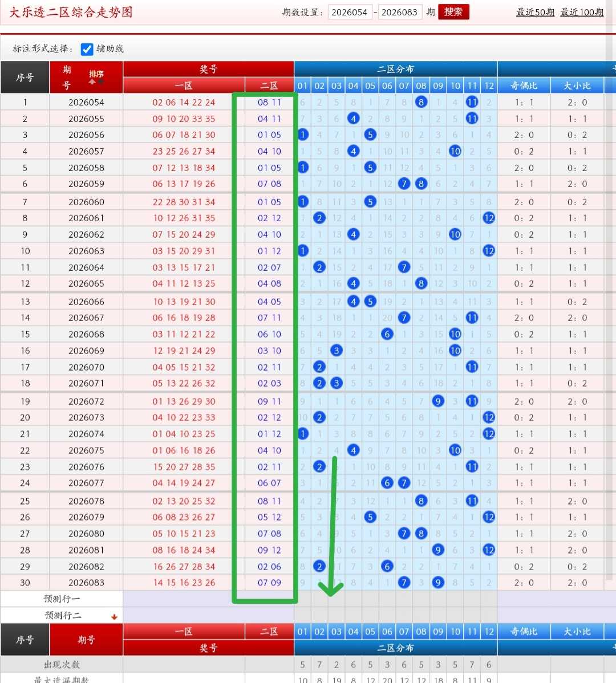Click the 大小比 column header at top
This screenshot has height=683, width=616.
(x=577, y=86)
